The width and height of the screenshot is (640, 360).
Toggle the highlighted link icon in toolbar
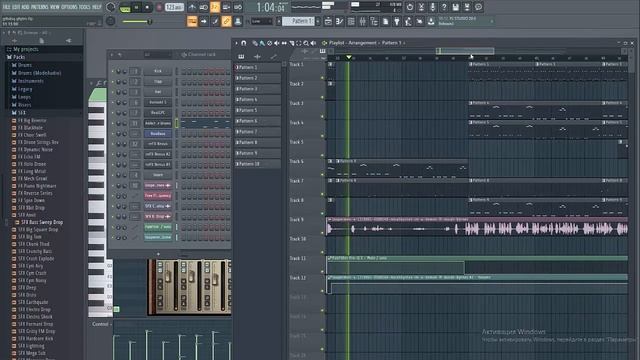(x=226, y=21)
